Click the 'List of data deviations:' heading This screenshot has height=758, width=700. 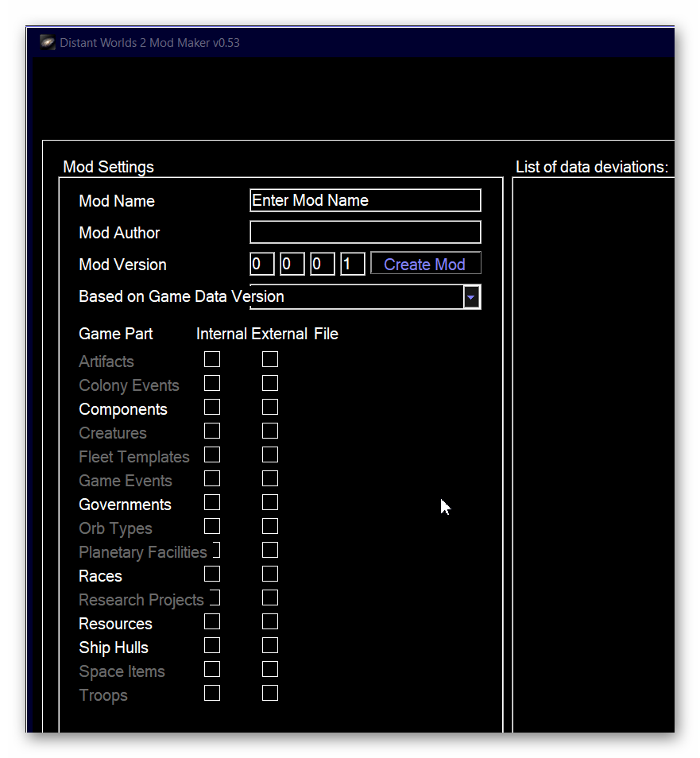click(x=592, y=167)
